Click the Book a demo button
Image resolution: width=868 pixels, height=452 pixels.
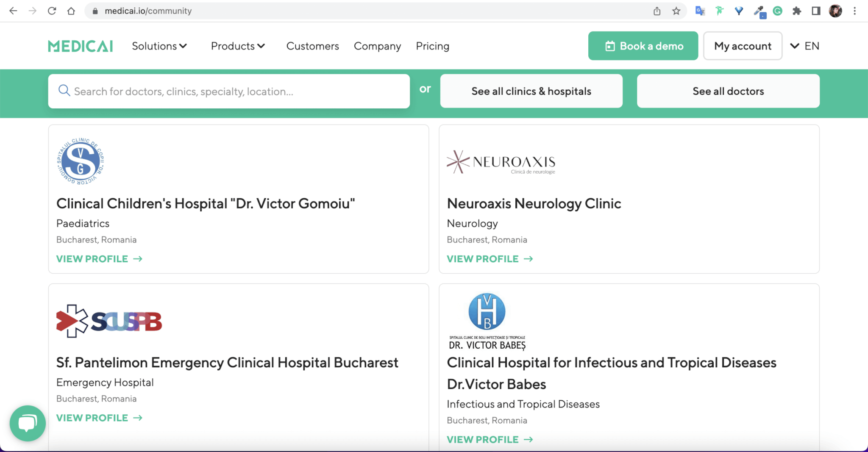[643, 46]
